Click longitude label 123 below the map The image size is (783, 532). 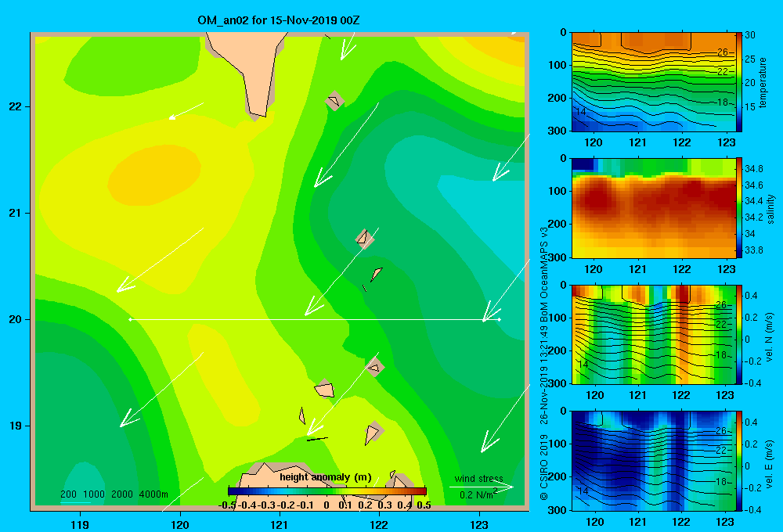[479, 524]
